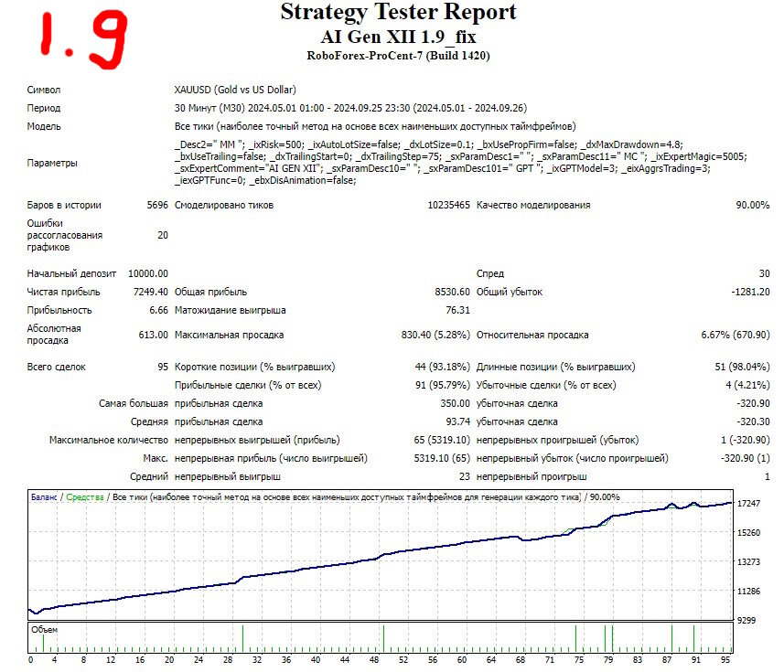Screen dimensions: 784x672
Task: Click average losing trade value -320.30
Action: tap(753, 421)
